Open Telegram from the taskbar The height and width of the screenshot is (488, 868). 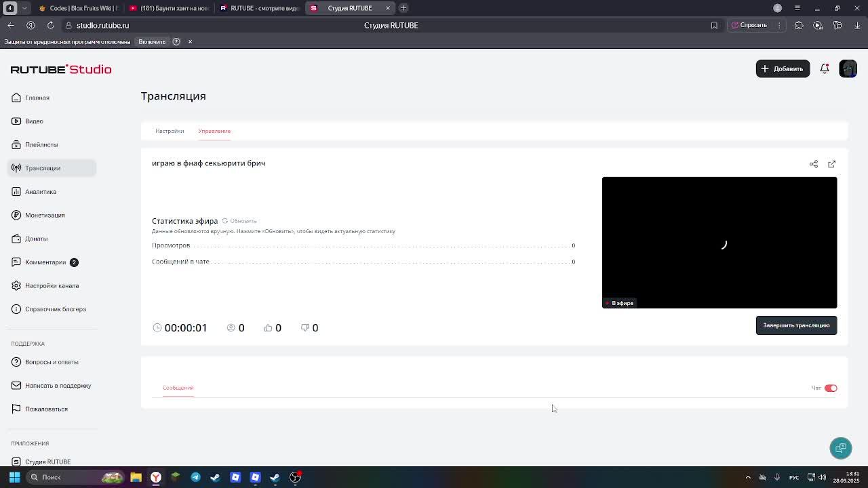coord(195,477)
